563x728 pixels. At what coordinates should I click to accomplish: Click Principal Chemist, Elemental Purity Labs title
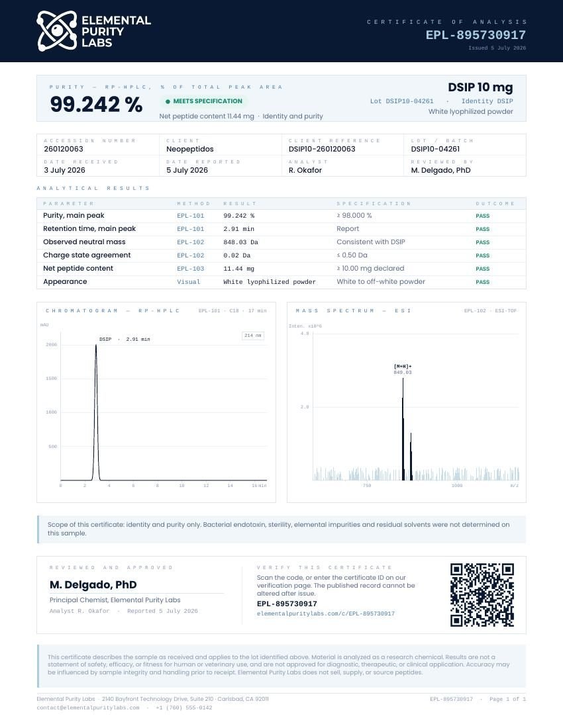pyautogui.click(x=115, y=600)
